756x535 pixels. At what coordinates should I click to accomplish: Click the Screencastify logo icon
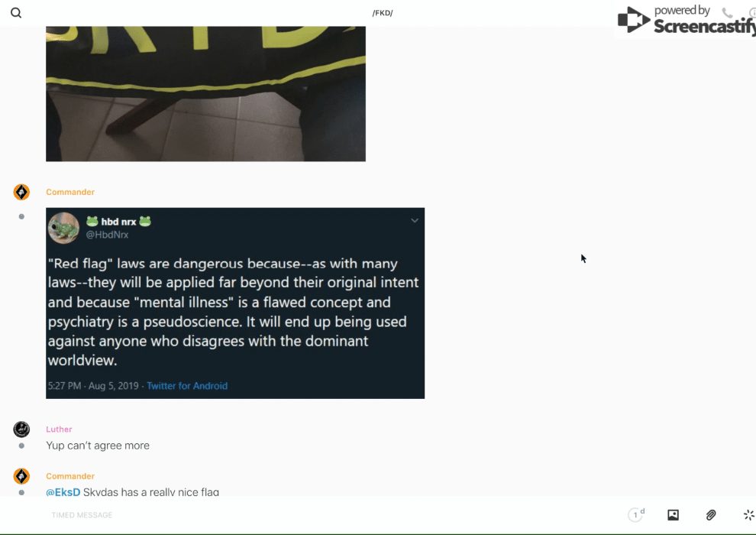click(634, 20)
